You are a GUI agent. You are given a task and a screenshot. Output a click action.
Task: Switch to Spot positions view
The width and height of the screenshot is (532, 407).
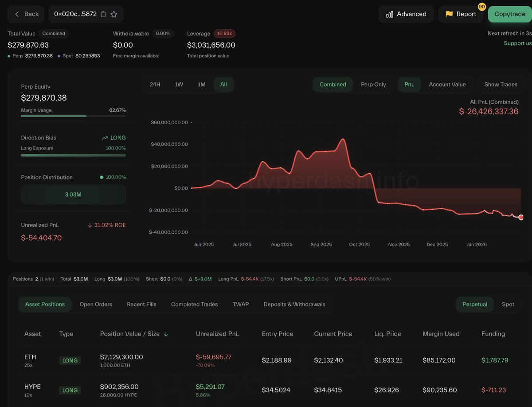tap(508, 304)
